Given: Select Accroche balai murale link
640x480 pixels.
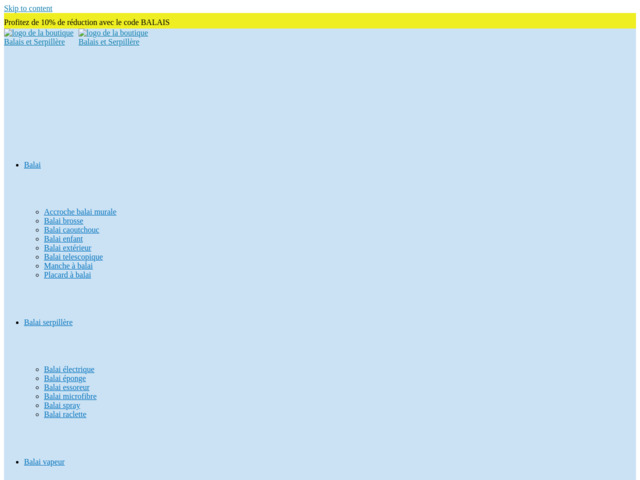Looking at the screenshot, I should [80, 212].
